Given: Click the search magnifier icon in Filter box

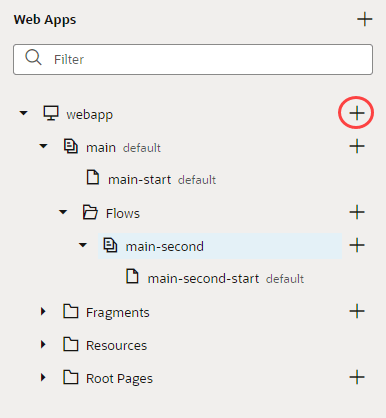Looking at the screenshot, I should pyautogui.click(x=33, y=58).
